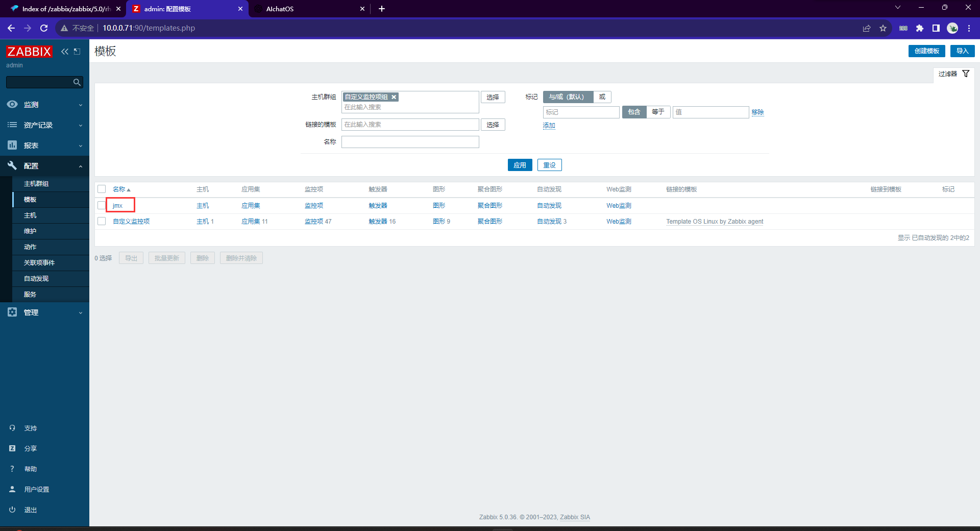Open the jmx template link

click(117, 206)
